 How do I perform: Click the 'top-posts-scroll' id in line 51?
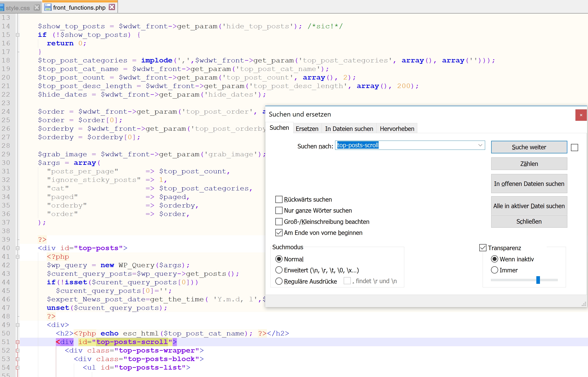(132, 342)
